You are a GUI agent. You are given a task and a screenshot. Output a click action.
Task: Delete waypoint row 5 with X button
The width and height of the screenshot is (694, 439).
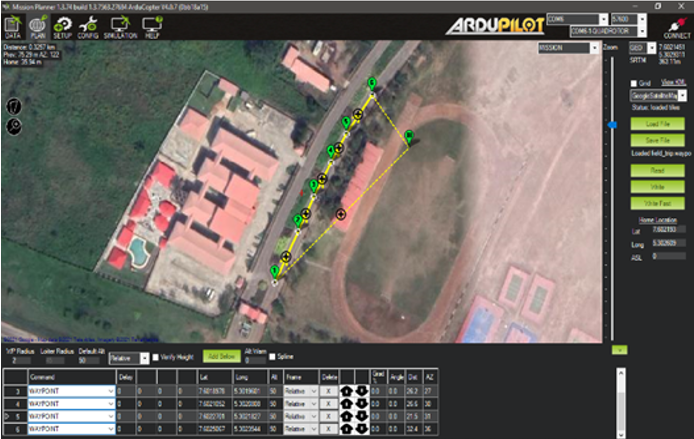(x=328, y=416)
